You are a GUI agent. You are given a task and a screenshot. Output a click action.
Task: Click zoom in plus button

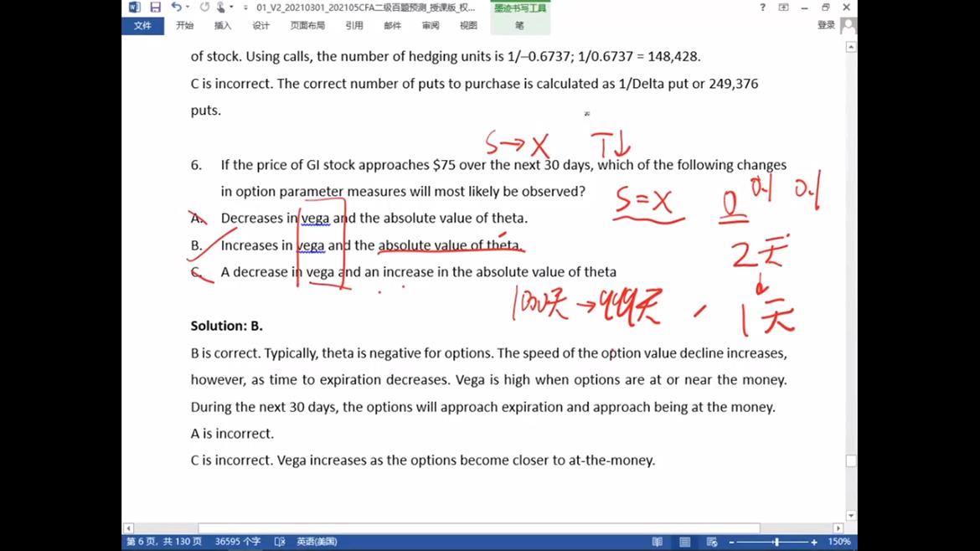814,543
